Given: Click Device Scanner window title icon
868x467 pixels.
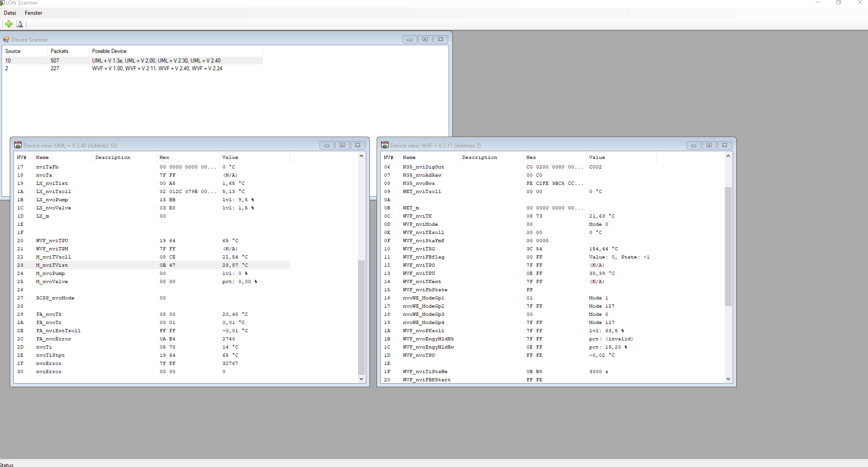Looking at the screenshot, I should click(x=6, y=39).
